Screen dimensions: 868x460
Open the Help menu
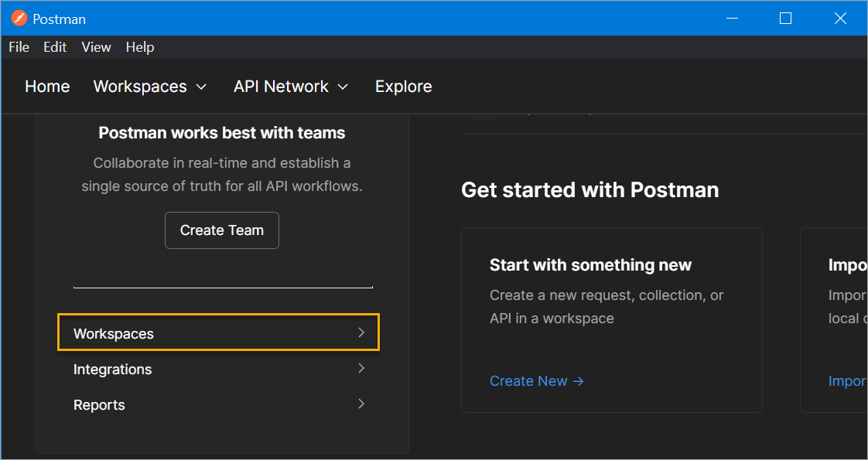(x=140, y=47)
